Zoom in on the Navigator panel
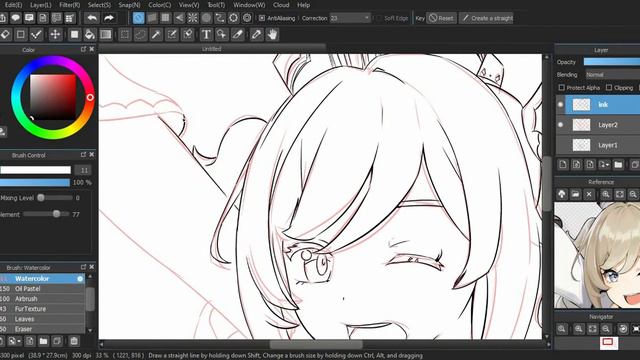 click(578, 329)
